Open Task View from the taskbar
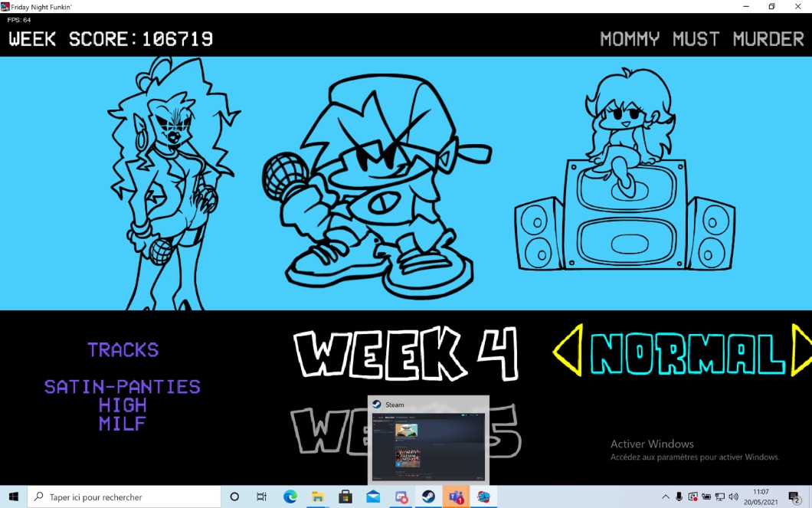 [262, 497]
